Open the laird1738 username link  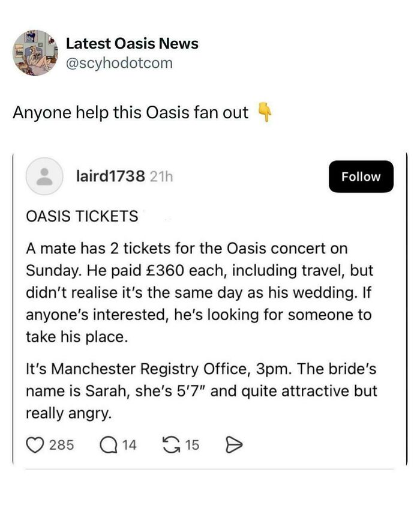click(111, 177)
